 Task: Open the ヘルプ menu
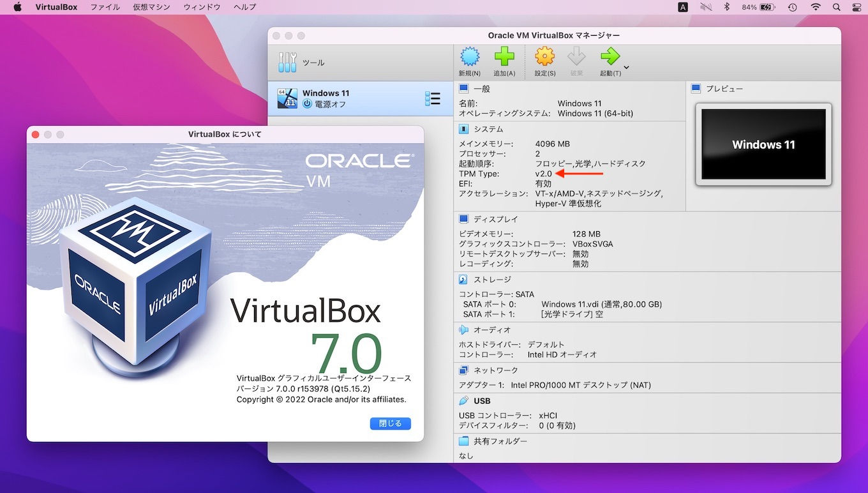(x=244, y=7)
